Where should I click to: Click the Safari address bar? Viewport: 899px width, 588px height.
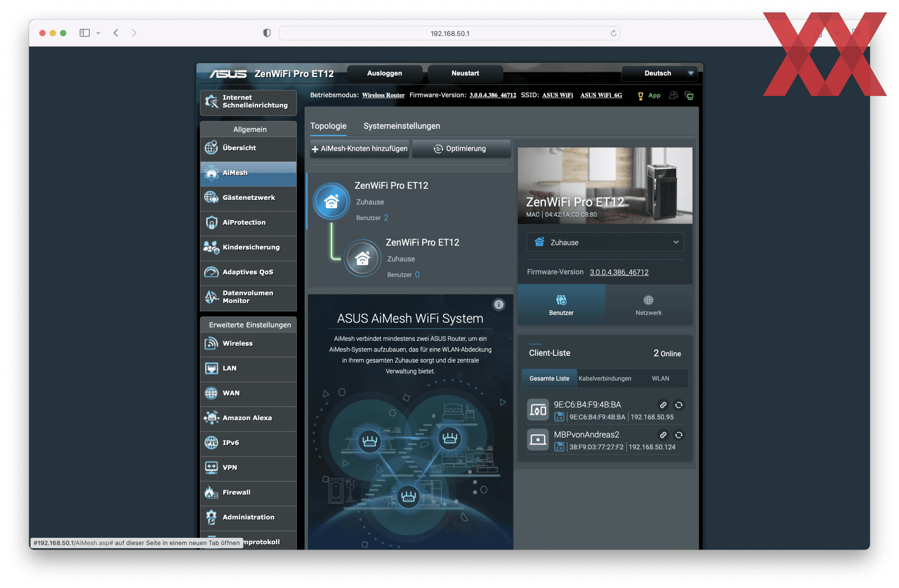[449, 33]
